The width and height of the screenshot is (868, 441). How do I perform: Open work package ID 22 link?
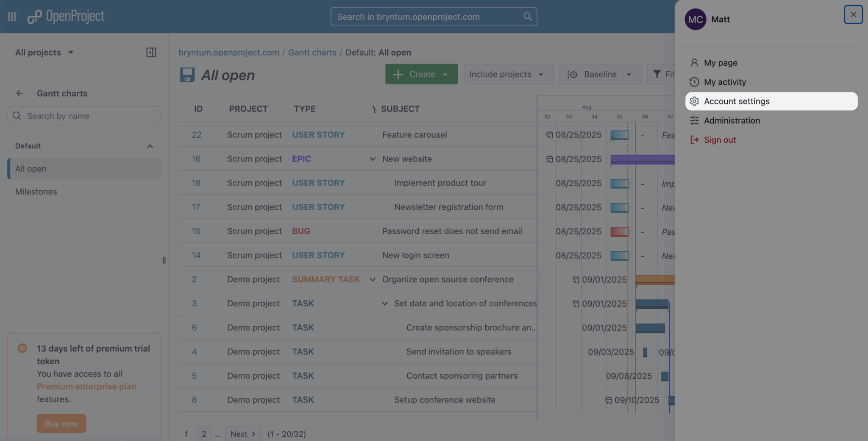(x=196, y=135)
